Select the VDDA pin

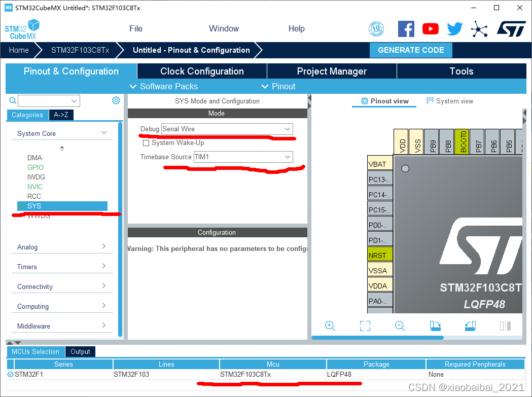coord(380,285)
